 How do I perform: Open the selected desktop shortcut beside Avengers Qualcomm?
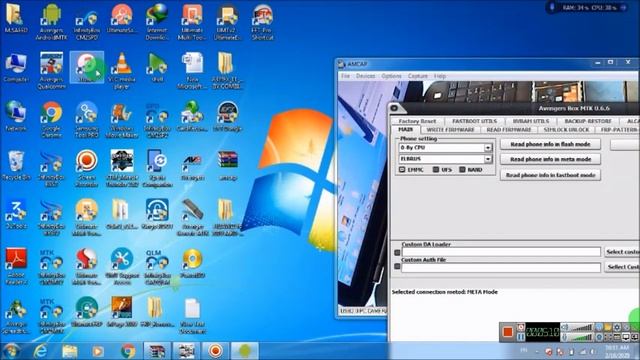87,67
